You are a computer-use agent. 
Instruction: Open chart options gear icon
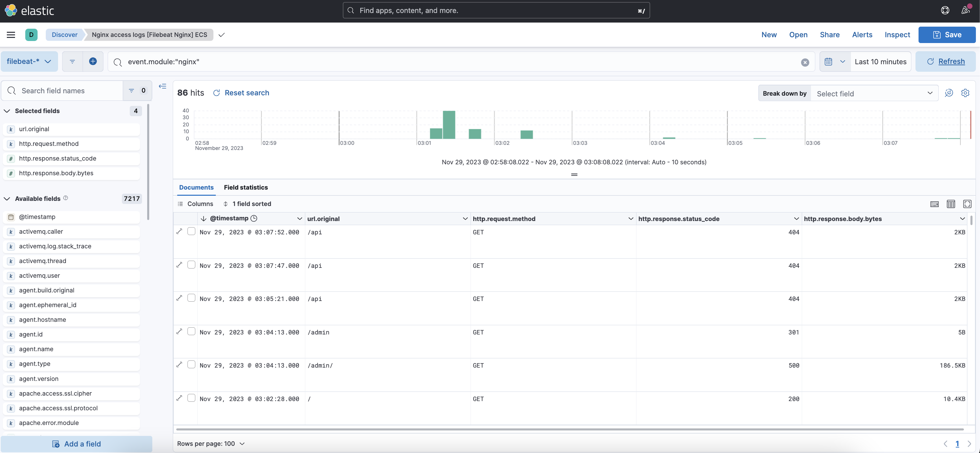coord(965,93)
